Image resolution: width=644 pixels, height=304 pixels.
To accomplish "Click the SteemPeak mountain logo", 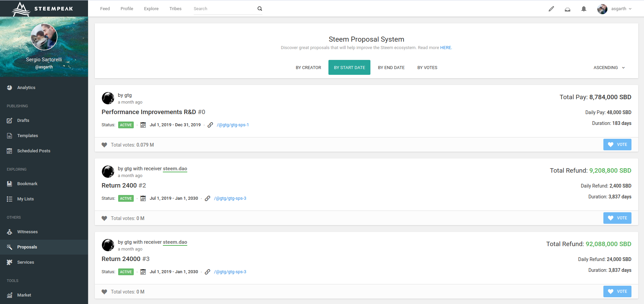I will click(x=21, y=9).
